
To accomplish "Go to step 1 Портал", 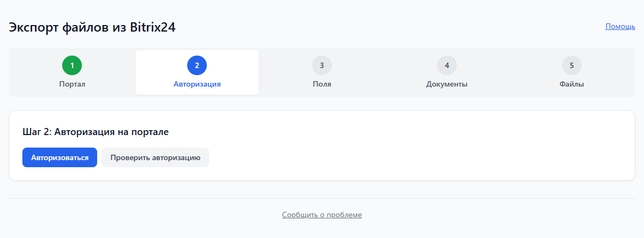I will pos(72,72).
